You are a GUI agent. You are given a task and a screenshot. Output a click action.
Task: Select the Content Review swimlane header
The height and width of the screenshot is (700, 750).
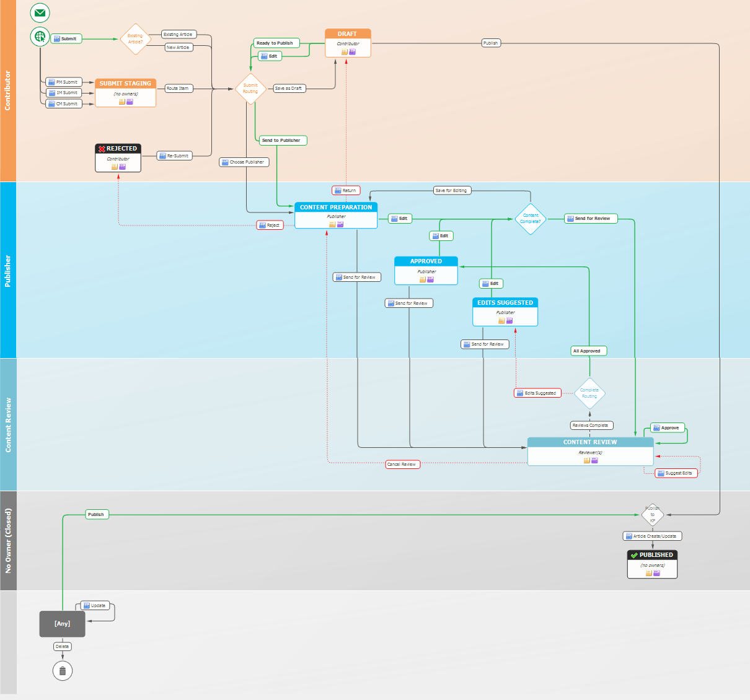click(x=8, y=424)
